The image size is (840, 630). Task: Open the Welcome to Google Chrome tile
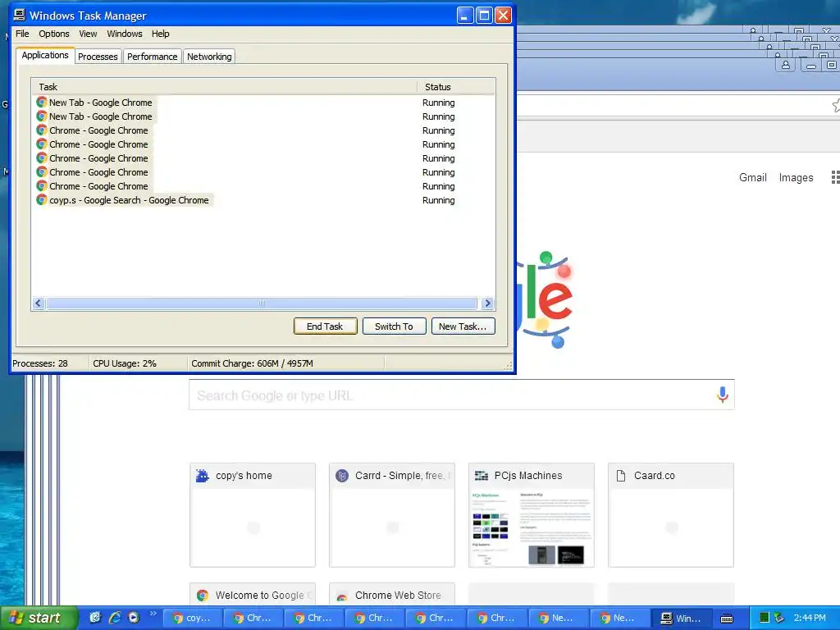click(x=253, y=594)
